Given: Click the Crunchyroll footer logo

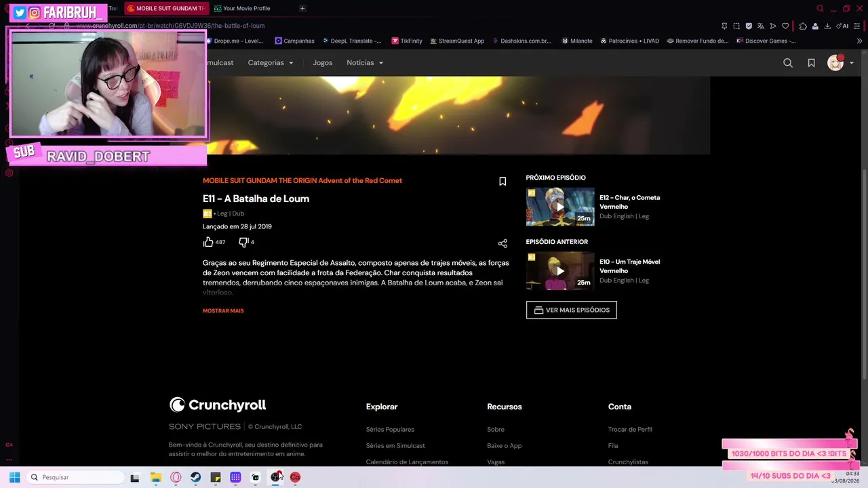Looking at the screenshot, I should 218,405.
